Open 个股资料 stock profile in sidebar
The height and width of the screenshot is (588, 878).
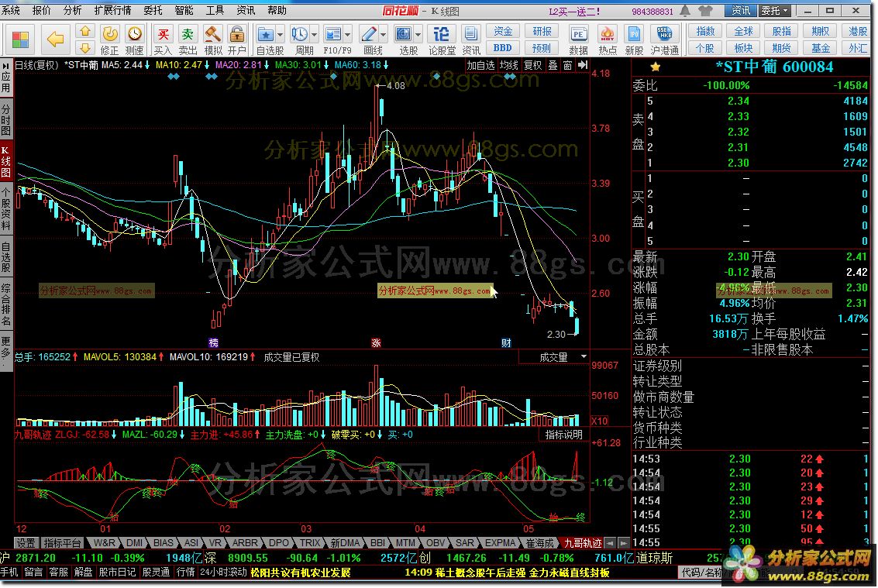click(x=6, y=210)
